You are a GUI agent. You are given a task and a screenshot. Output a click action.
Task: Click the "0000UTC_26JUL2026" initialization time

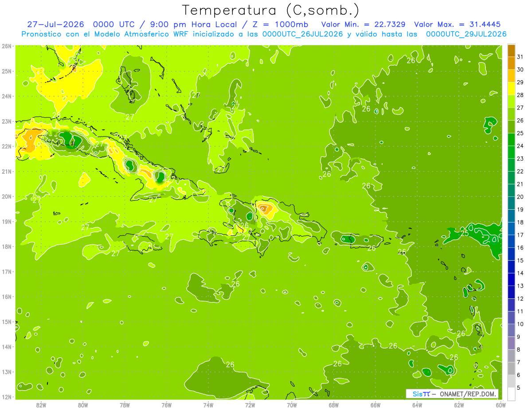[x=303, y=34]
